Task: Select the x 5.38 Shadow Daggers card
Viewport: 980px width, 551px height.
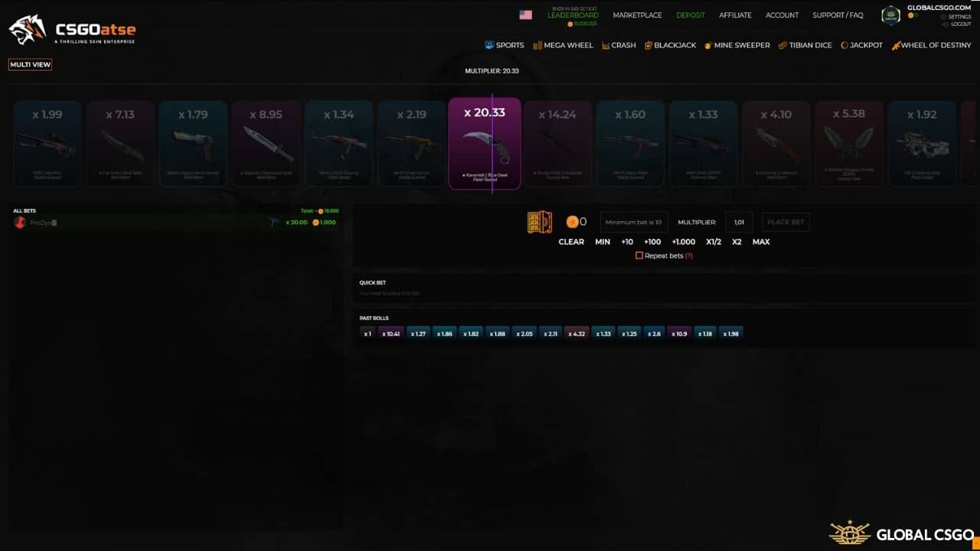Action: coord(849,145)
